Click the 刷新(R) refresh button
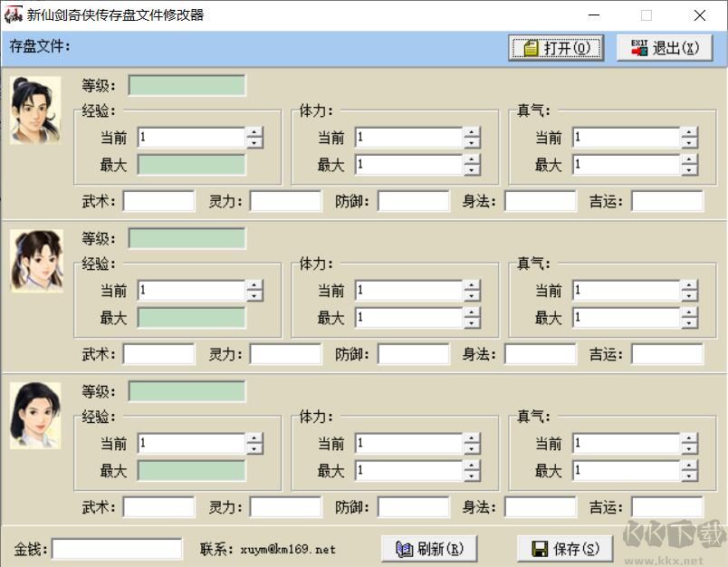Screen dimensions: 728x567 pos(429,548)
